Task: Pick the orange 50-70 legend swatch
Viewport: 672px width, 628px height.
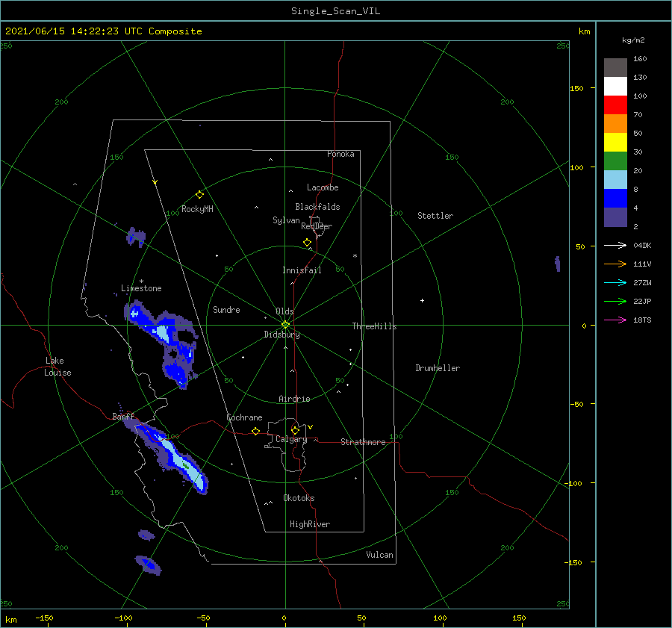Action: tap(615, 123)
